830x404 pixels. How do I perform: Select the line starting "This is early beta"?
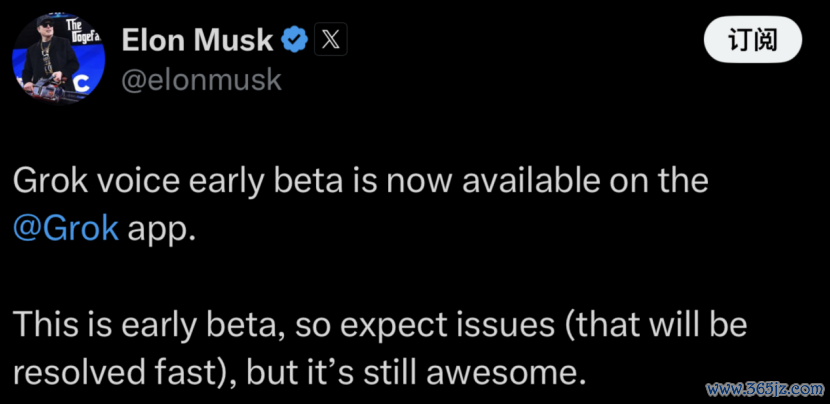tap(380, 325)
